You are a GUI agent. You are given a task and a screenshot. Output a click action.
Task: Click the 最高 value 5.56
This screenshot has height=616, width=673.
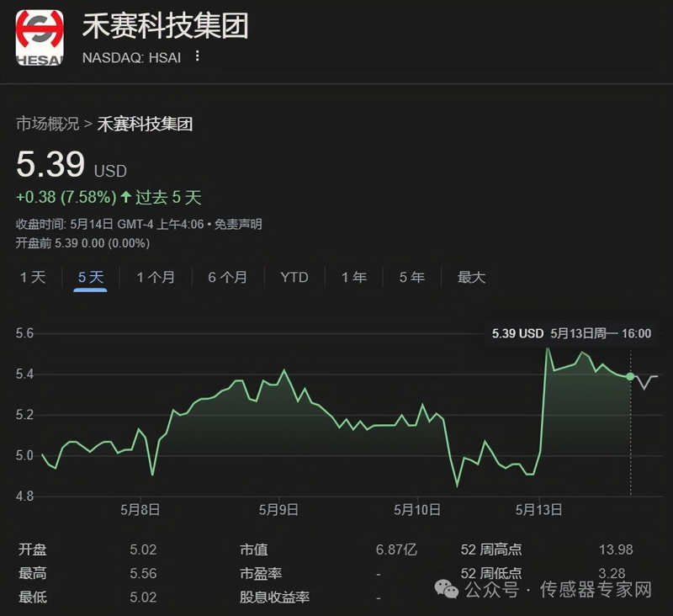click(143, 573)
